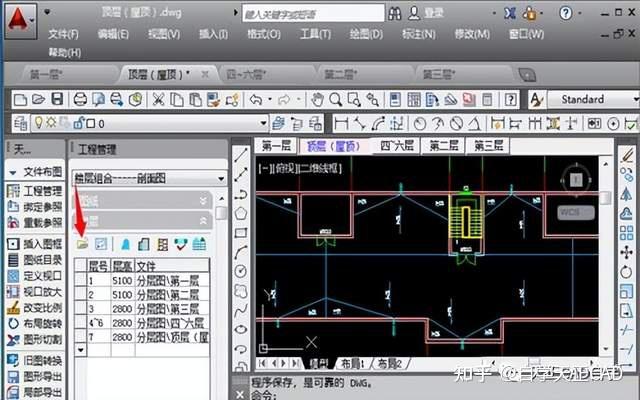The height and width of the screenshot is (400, 640).
Task: Click drawing area vertical scrollbar up arrow
Action: click(x=606, y=164)
